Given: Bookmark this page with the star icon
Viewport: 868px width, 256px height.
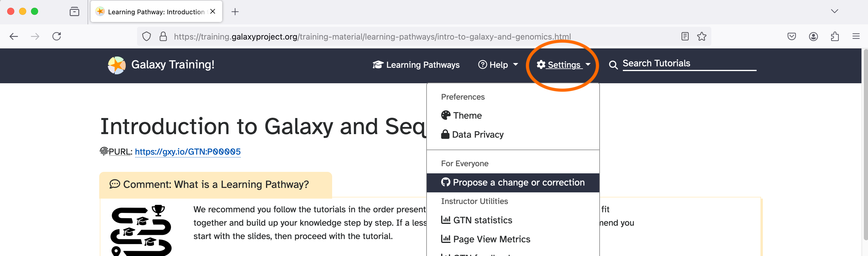Looking at the screenshot, I should tap(701, 36).
